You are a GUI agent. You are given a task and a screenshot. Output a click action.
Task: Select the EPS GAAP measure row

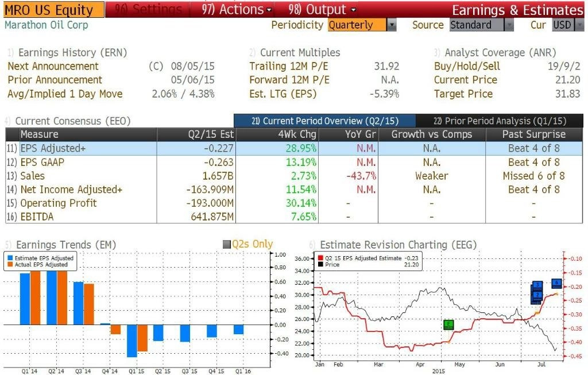click(294, 162)
